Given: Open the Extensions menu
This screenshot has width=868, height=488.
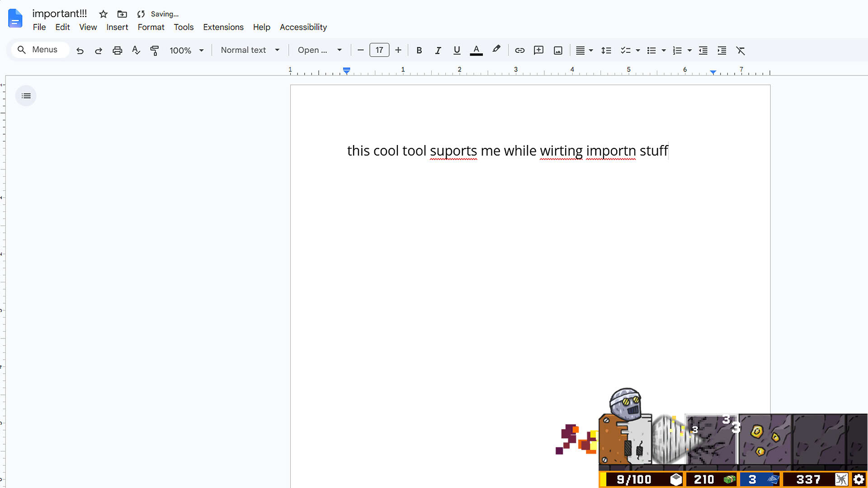Looking at the screenshot, I should pyautogui.click(x=223, y=27).
